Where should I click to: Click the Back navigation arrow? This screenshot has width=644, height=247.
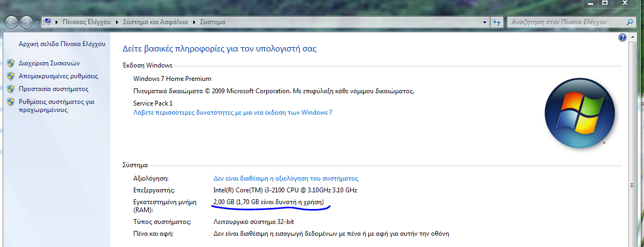click(11, 23)
